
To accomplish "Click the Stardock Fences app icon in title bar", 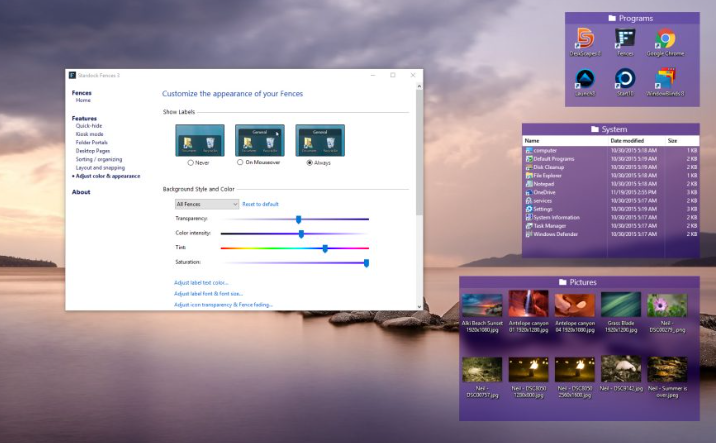I will click(72, 75).
